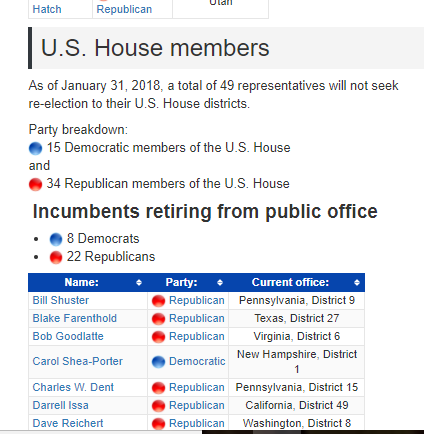Sort by Current office column arrows

point(357,283)
